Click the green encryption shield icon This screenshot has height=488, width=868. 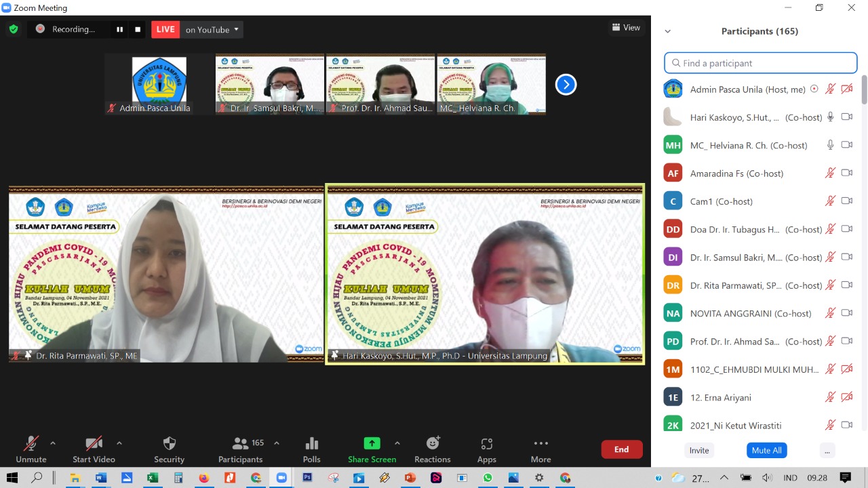13,29
